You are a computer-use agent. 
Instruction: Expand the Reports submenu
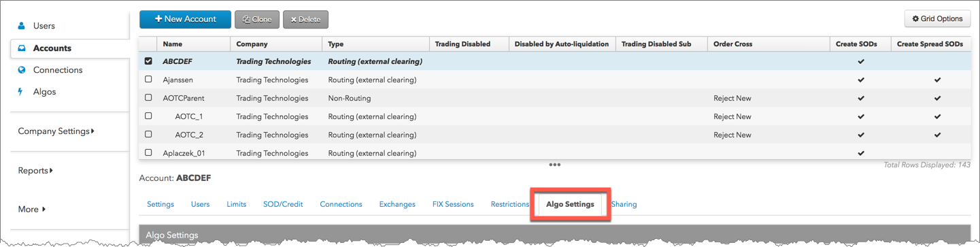pos(35,171)
